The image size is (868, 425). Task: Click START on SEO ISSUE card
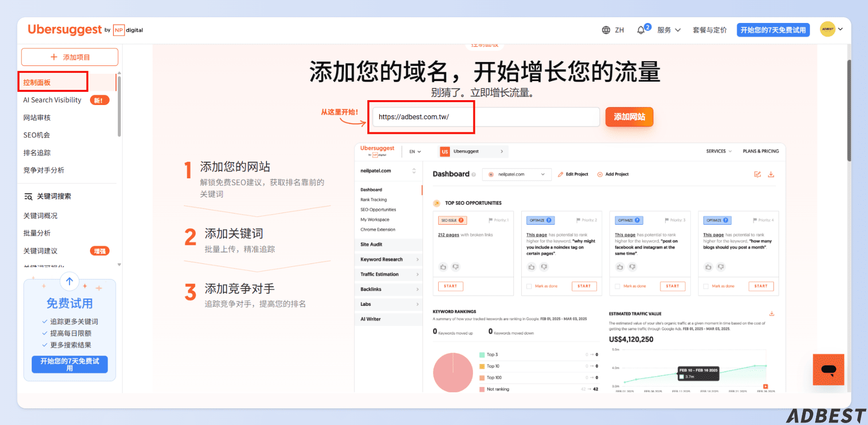click(x=450, y=286)
